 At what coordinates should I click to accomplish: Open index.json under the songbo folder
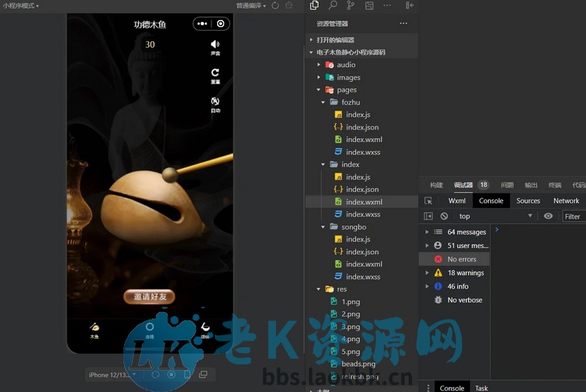click(362, 252)
